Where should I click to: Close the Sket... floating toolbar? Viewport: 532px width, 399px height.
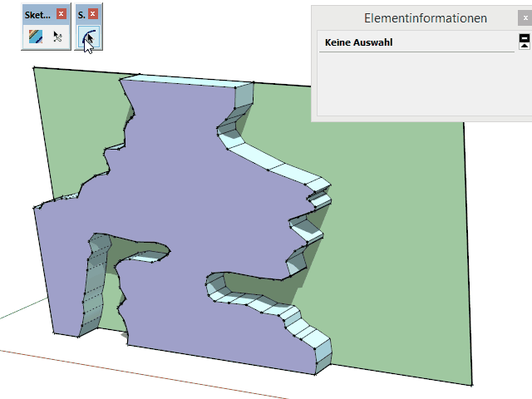62,14
